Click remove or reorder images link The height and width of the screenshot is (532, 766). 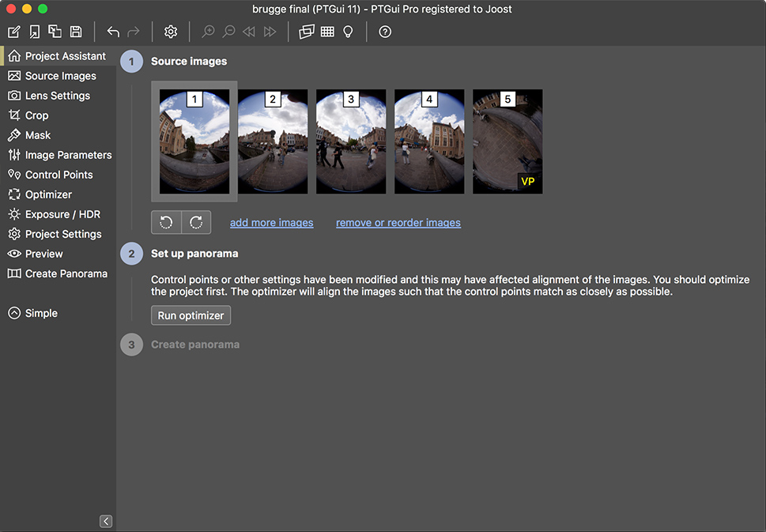click(x=398, y=223)
